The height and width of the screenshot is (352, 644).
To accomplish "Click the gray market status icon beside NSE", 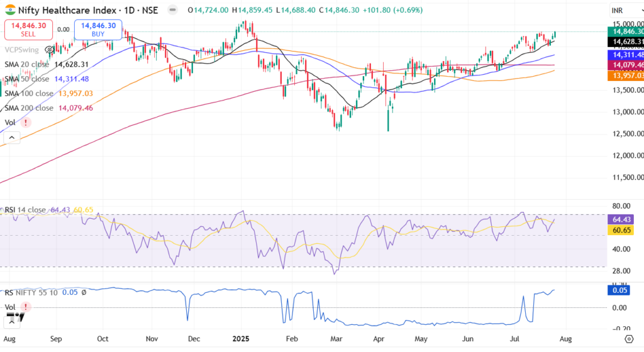I will click(x=172, y=10).
